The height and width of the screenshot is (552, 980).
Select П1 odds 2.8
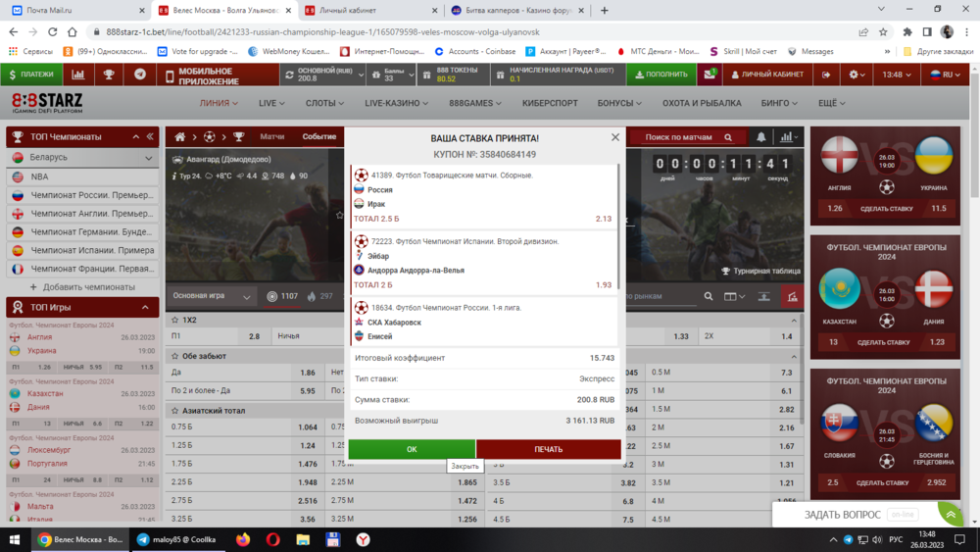(219, 335)
